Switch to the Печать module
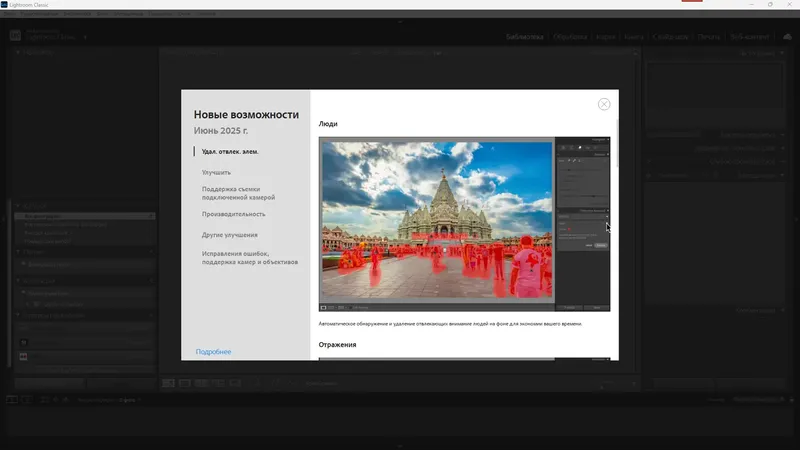Screen dimensions: 800x450 (709, 37)
